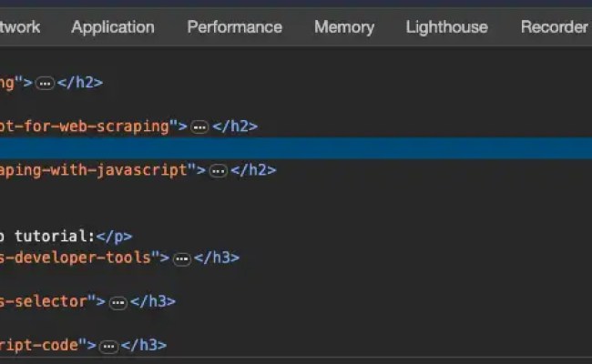Expand ellipsis in the 'developer-tools' h3
The width and height of the screenshot is (592, 364).
click(x=182, y=258)
